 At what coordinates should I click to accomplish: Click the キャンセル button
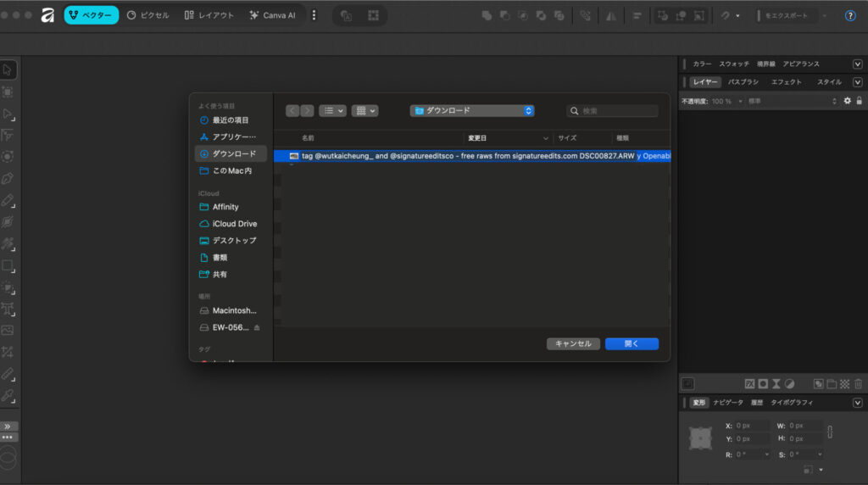[x=573, y=343]
